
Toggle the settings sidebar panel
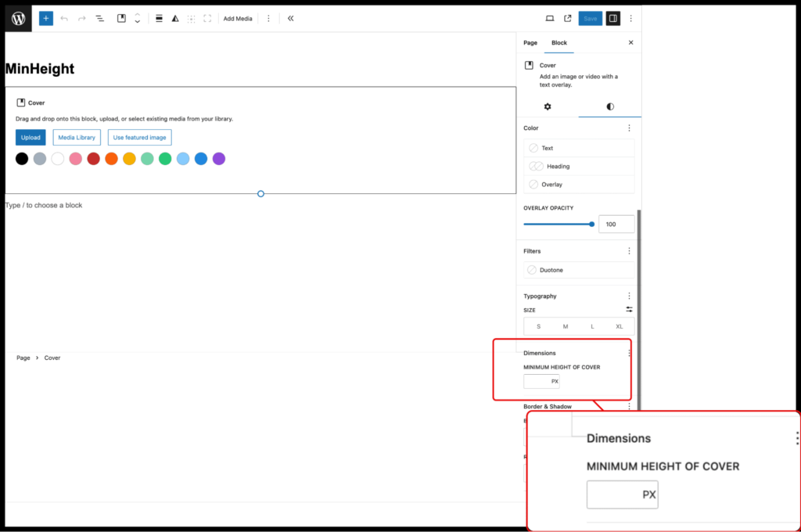coord(612,18)
